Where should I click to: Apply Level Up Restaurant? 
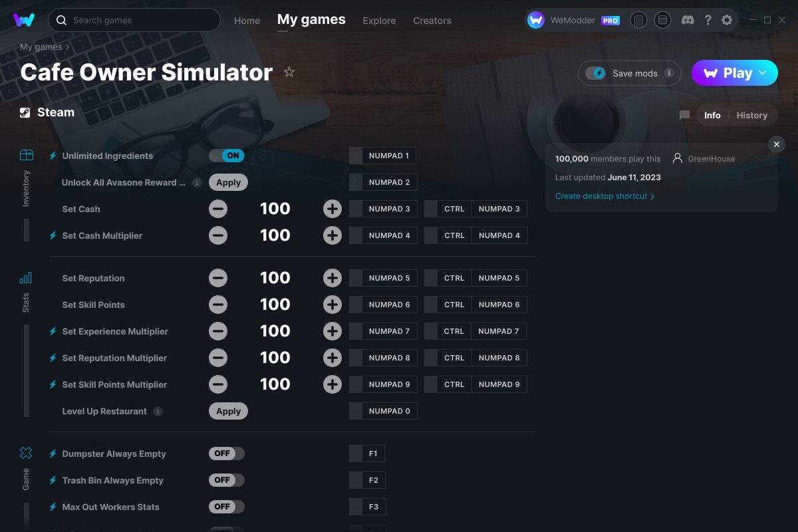tap(228, 411)
